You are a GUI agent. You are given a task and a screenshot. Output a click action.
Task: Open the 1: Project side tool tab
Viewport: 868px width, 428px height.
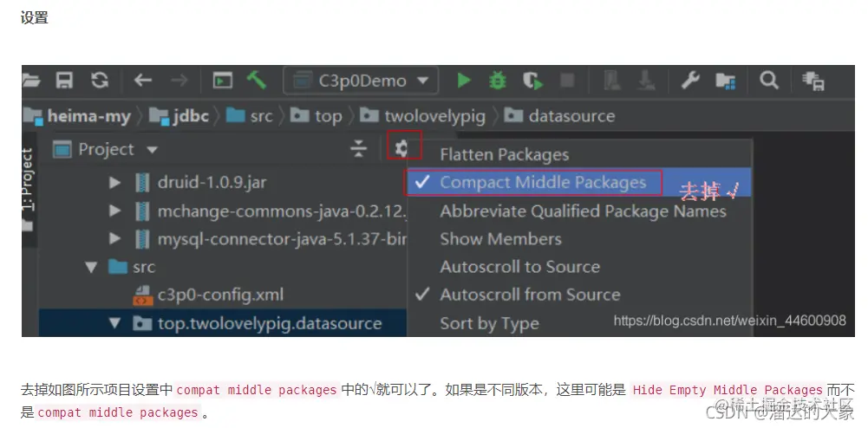pos(28,191)
